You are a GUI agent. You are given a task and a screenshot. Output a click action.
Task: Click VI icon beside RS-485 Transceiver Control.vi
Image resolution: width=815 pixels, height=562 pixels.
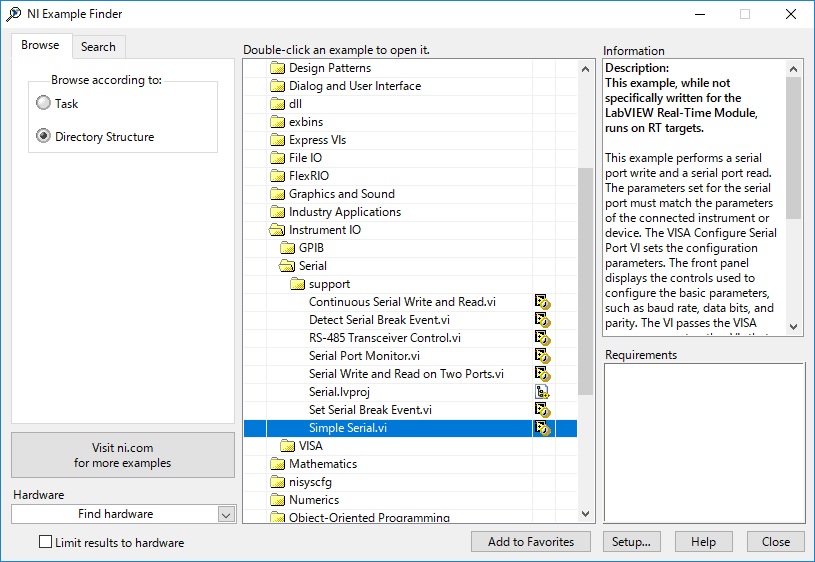(543, 338)
